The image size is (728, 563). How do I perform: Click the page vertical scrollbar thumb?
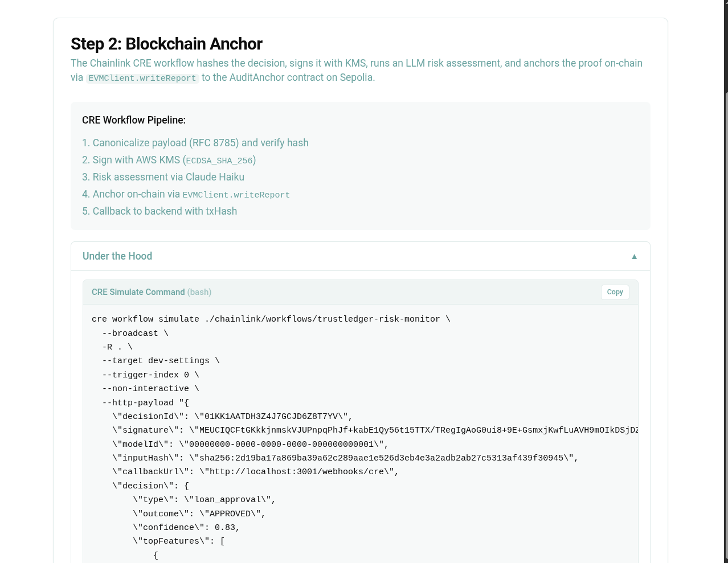[726, 324]
